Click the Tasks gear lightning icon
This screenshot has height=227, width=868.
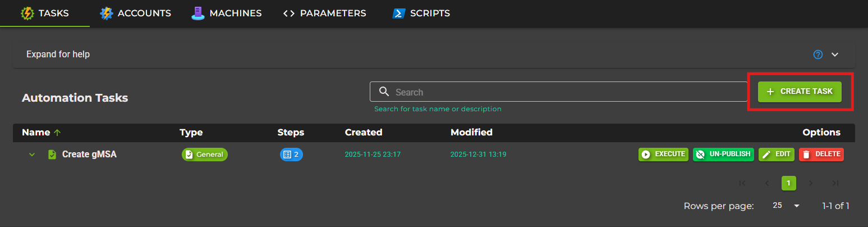27,13
